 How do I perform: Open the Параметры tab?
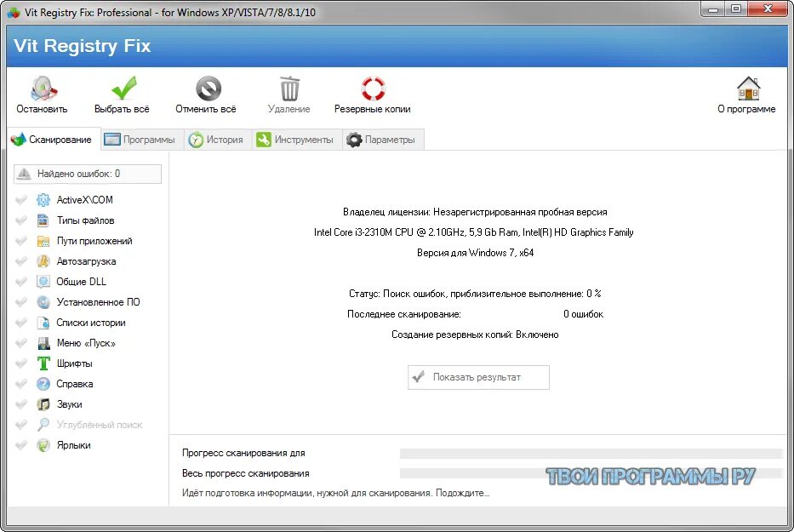[382, 140]
